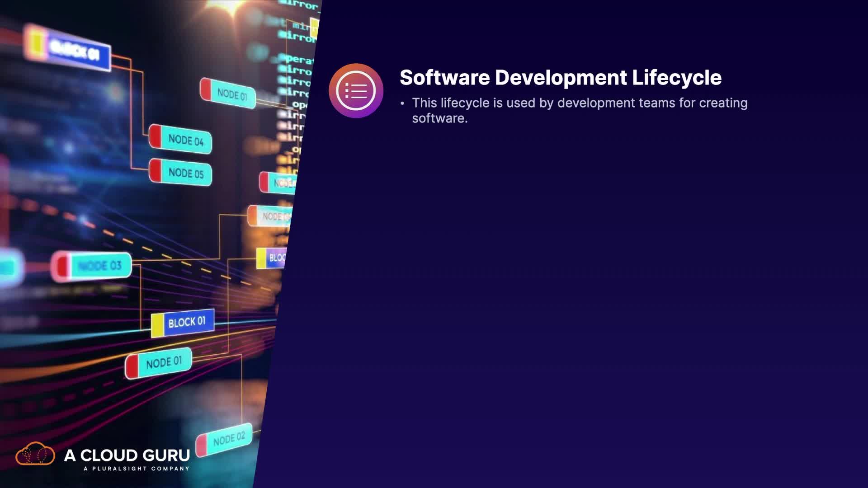Screen dimensions: 868x488
Task: Click the Pluralsight Company tagline
Action: point(136,469)
